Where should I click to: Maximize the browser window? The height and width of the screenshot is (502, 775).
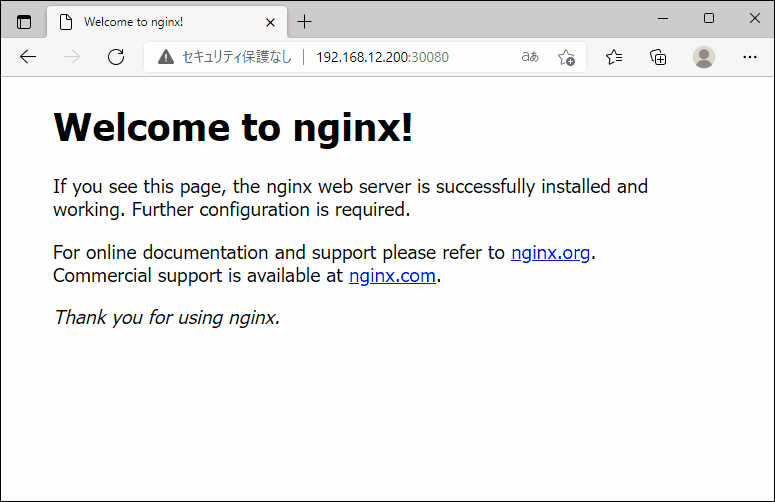coord(709,19)
